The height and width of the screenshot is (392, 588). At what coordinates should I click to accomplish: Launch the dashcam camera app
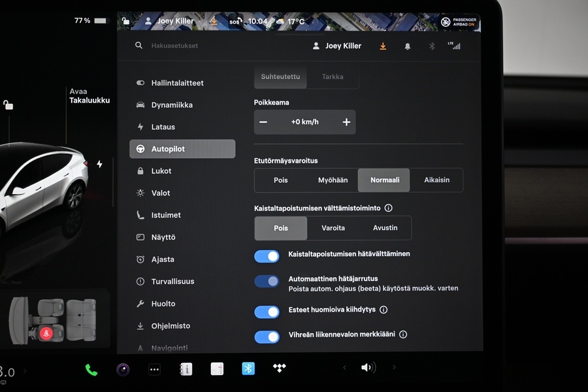(123, 369)
